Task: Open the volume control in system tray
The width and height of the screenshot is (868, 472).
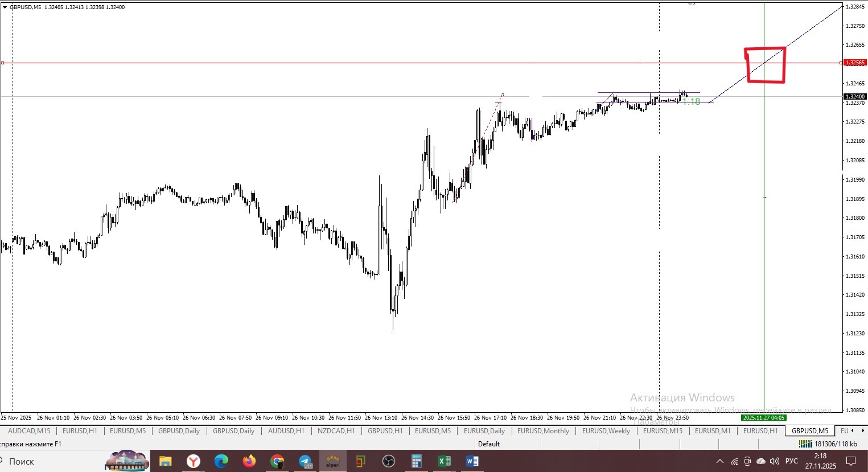Action: click(774, 461)
